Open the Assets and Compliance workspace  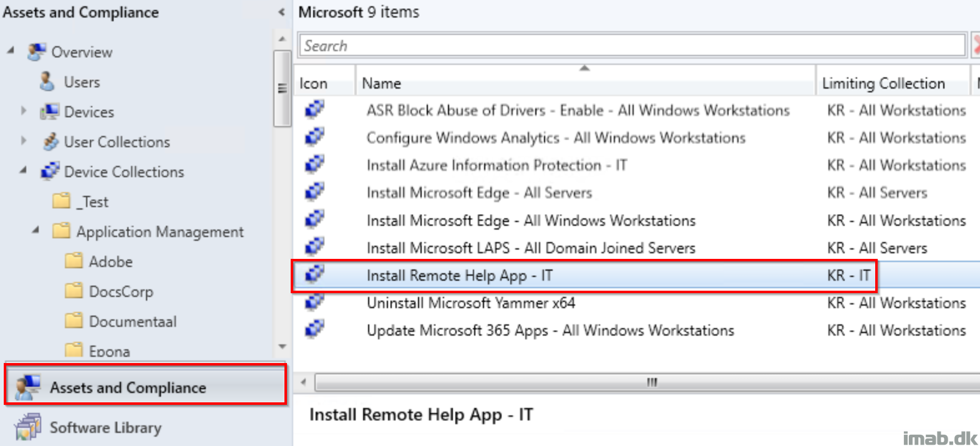coord(145,387)
